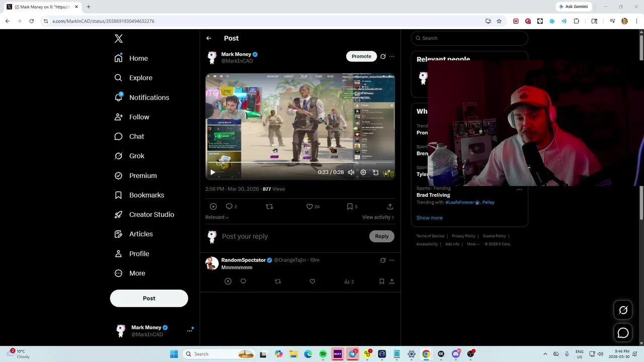Image resolution: width=644 pixels, height=362 pixels.
Task: Like the post with 24 likes
Action: coord(313,207)
